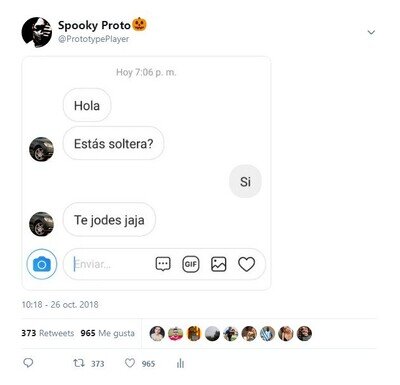This screenshot has width=400, height=385.
Task: View the 965 Me gusta list
Action: coord(108,333)
